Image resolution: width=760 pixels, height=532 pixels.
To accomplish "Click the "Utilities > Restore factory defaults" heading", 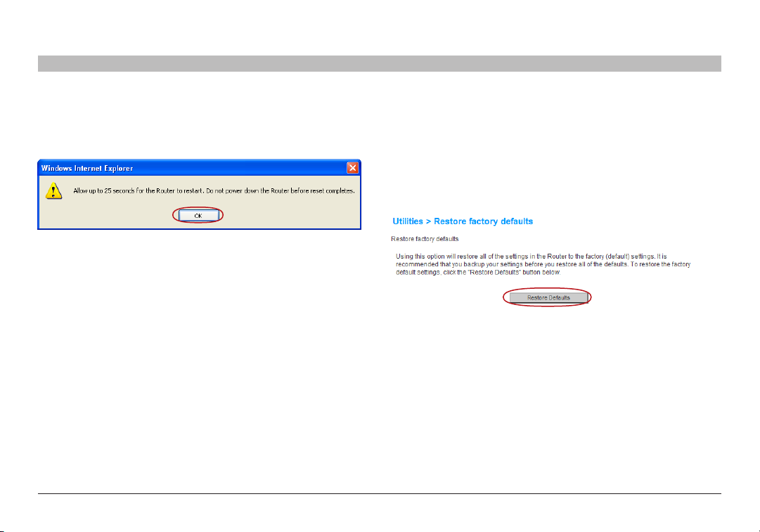I will 463,221.
